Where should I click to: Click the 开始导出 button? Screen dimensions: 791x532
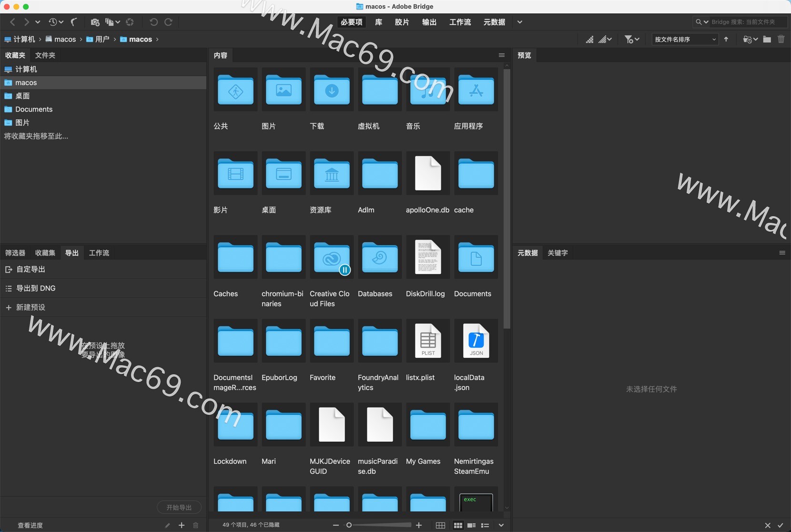click(x=179, y=508)
